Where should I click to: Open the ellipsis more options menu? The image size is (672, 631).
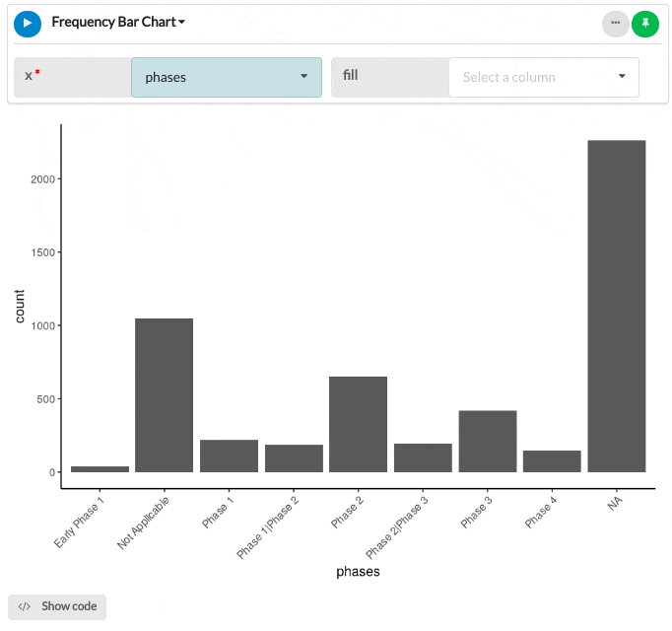click(615, 23)
